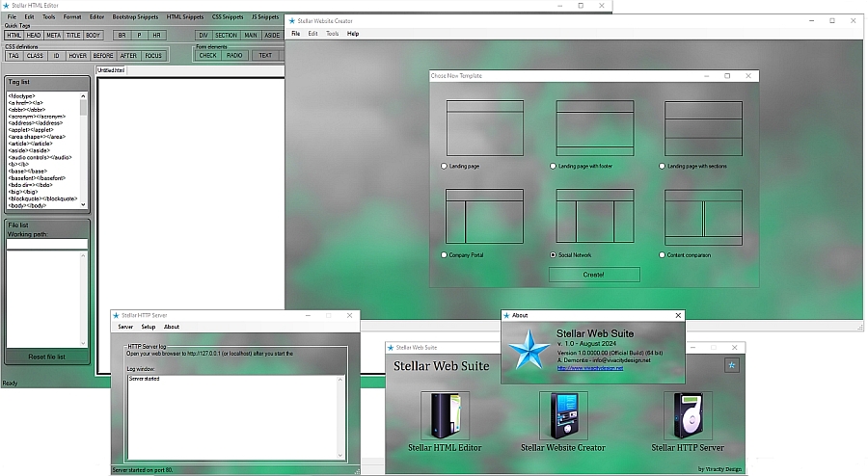
Task: Open Tools menu in Stellar HTML Editor
Action: pyautogui.click(x=49, y=17)
